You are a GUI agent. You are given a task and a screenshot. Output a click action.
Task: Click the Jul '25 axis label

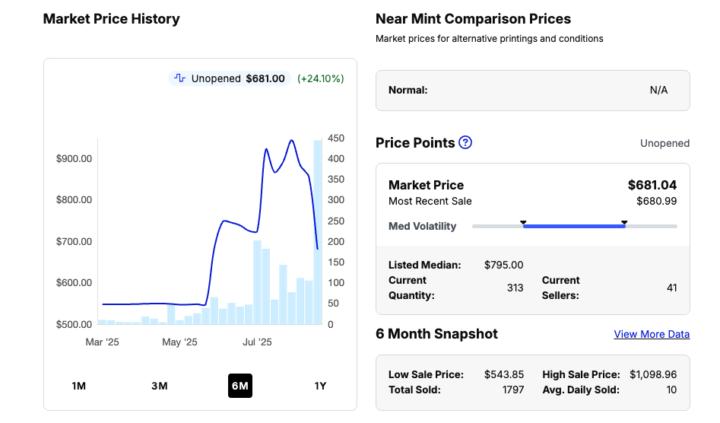[257, 342]
